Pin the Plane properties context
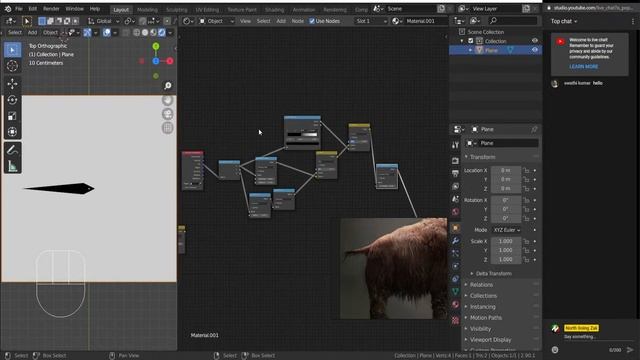This screenshot has width=640, height=360. pyautogui.click(x=534, y=129)
